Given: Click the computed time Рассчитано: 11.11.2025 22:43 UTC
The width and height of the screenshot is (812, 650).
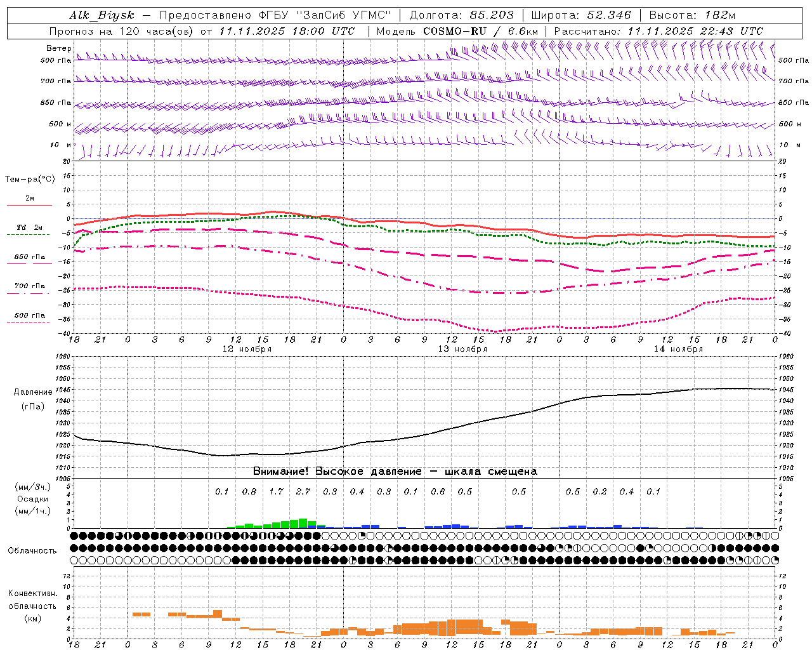Looking at the screenshot, I should (658, 31).
